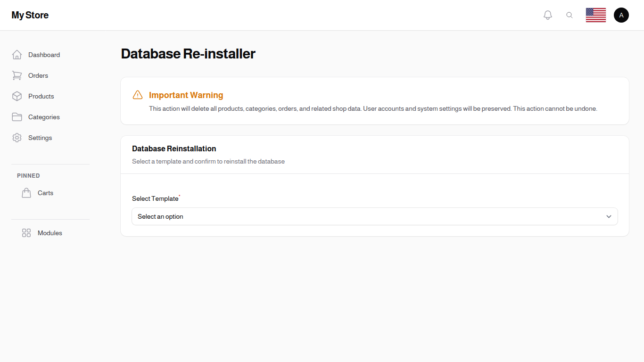The width and height of the screenshot is (644, 362).
Task: Open Modules via the grid icon
Action: [x=26, y=233]
